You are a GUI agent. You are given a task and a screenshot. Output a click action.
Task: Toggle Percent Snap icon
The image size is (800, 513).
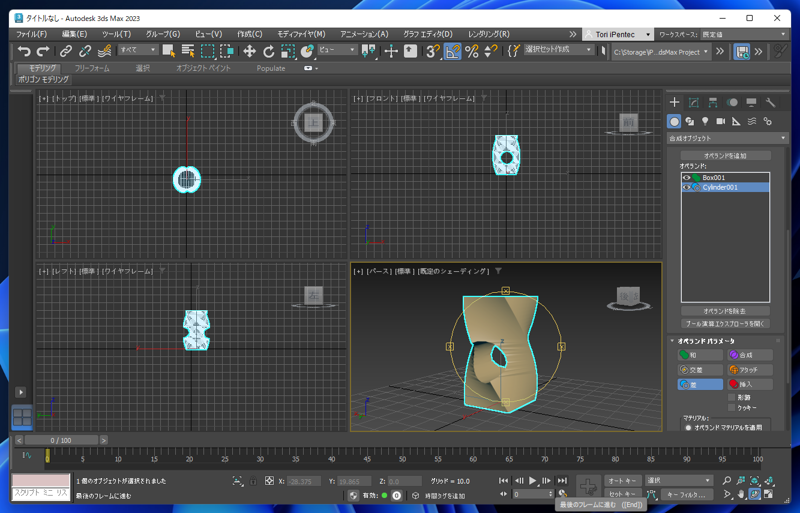click(x=472, y=51)
